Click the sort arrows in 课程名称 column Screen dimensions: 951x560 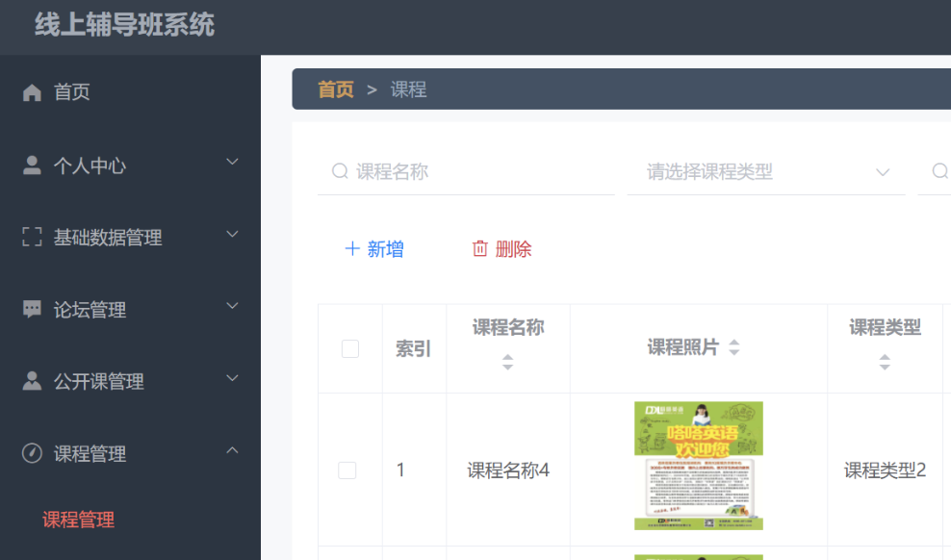[x=507, y=363]
